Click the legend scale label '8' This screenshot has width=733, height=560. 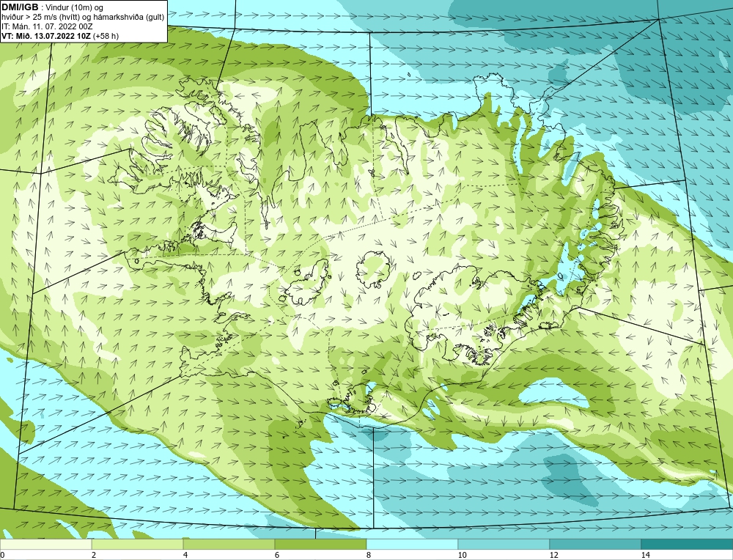tap(369, 555)
